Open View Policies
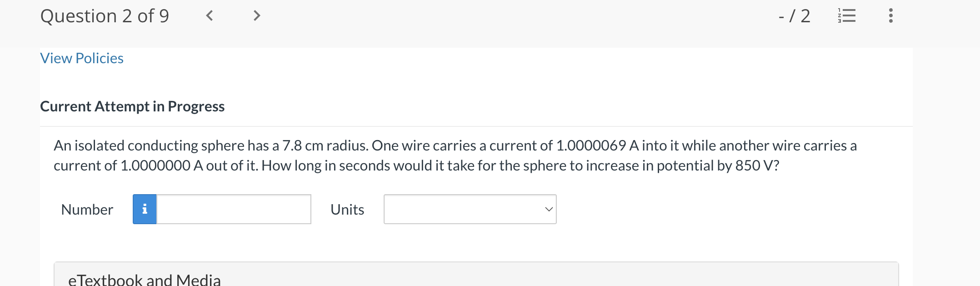Image resolution: width=980 pixels, height=286 pixels. [81, 58]
